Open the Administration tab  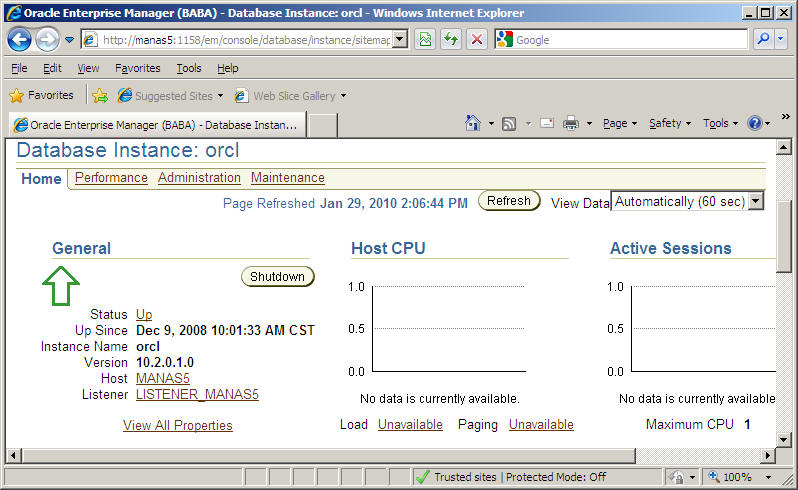tap(199, 178)
